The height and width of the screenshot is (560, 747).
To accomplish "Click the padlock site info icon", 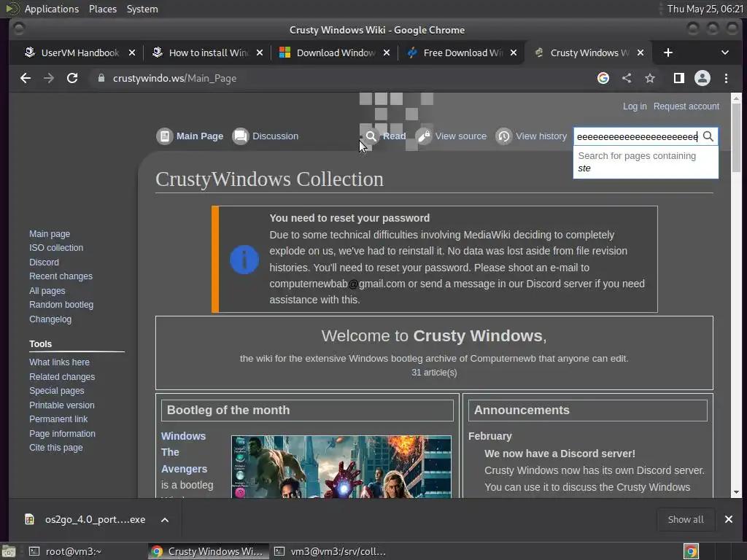I will [x=101, y=78].
